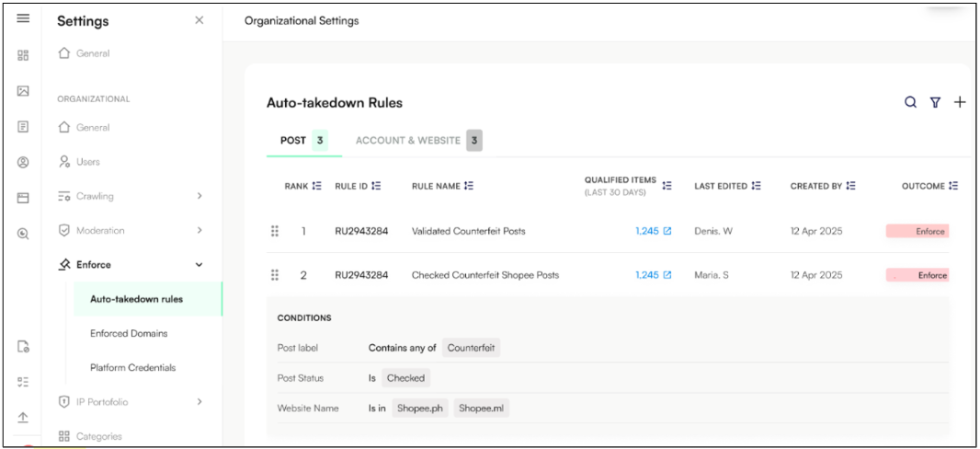Image resolution: width=980 pixels, height=449 pixels.
Task: Open the filter icon for rules
Action: [935, 102]
